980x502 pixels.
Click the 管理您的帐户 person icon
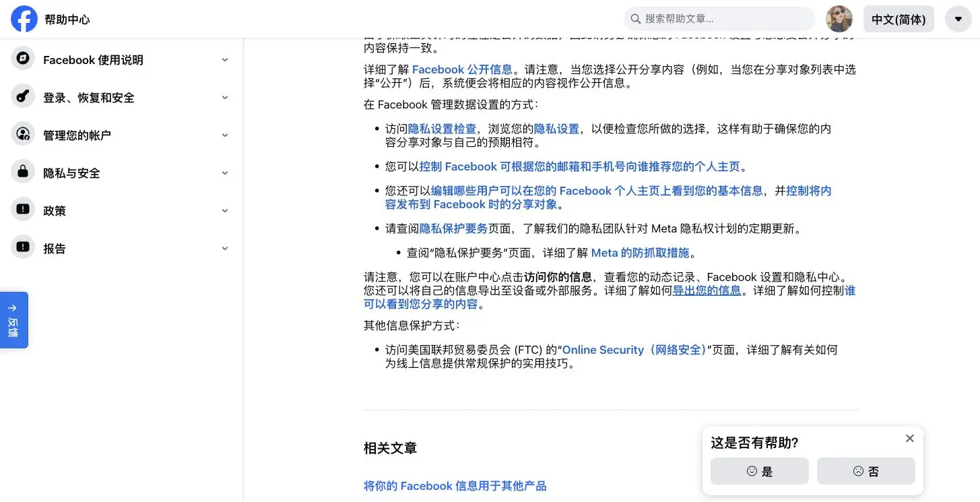(23, 134)
